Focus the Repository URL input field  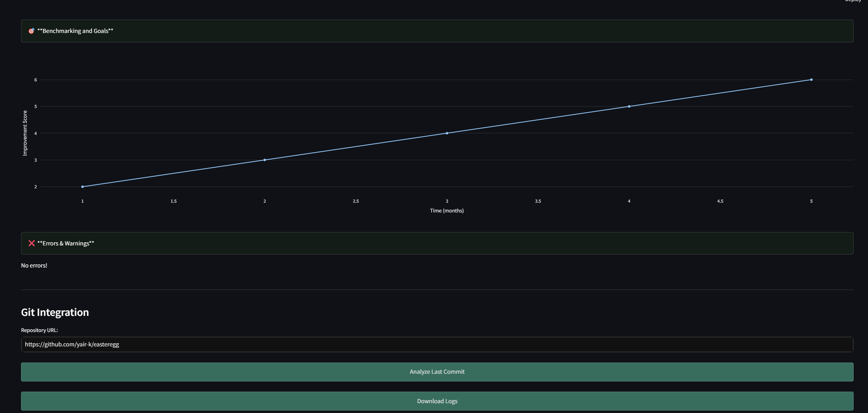click(437, 344)
